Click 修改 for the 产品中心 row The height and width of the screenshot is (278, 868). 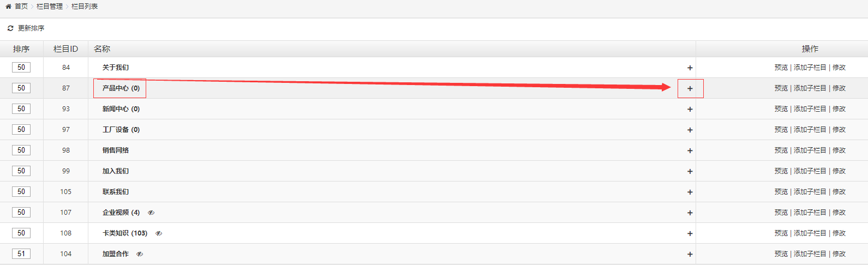839,88
